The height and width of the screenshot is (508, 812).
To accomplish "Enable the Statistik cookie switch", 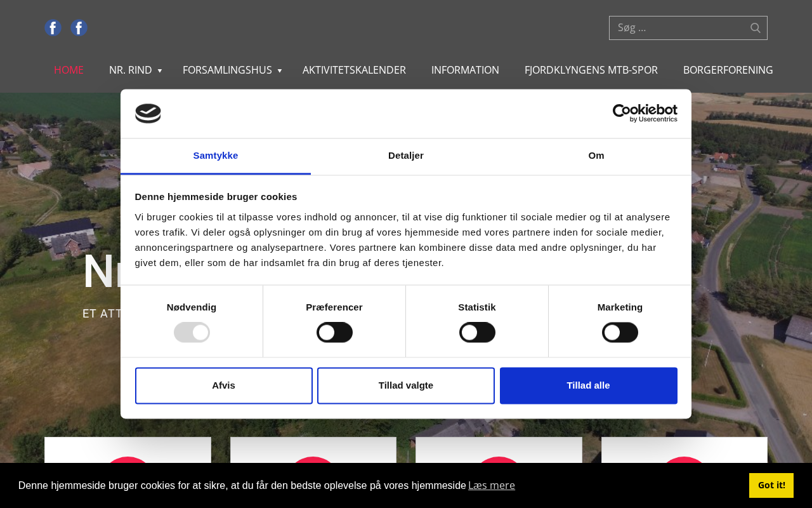I will [477, 332].
